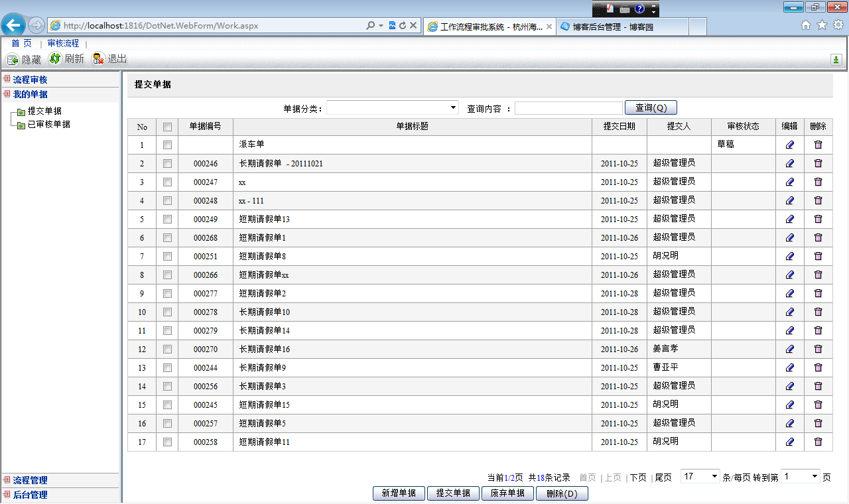This screenshot has height=504, width=849.
Task: Click edit pencil for document 000251
Action: [x=789, y=256]
